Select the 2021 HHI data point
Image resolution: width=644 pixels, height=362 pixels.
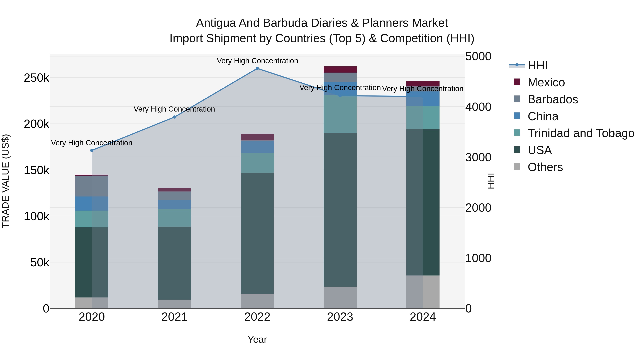(174, 117)
